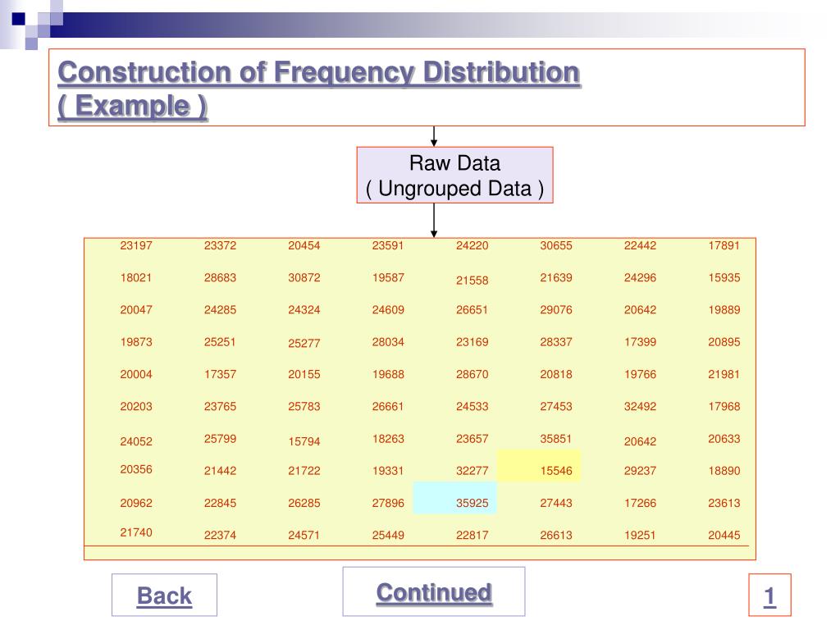Click the value 20962

pos(136,503)
